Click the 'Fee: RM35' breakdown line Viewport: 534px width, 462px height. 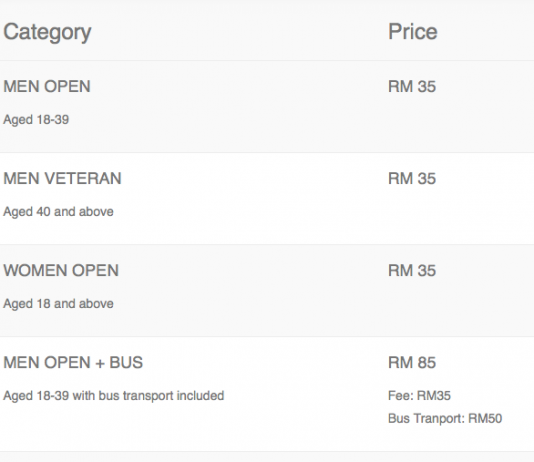click(x=420, y=396)
